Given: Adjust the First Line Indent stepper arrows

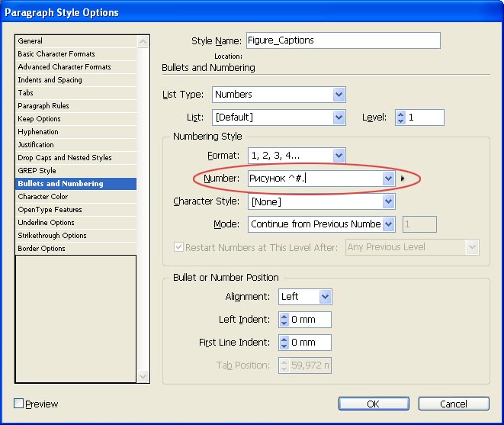Looking at the screenshot, I should [284, 343].
